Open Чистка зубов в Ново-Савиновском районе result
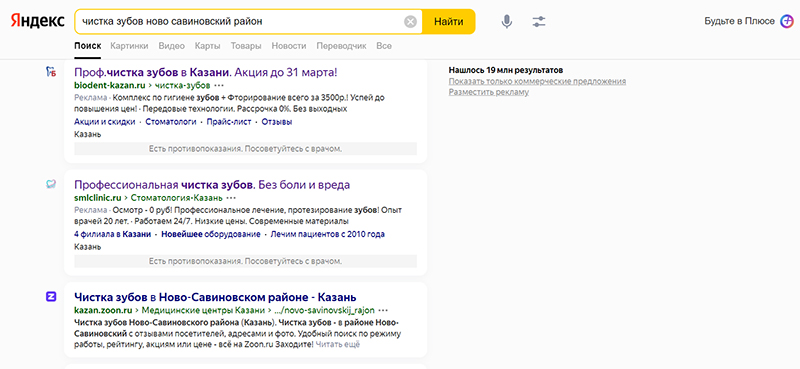The height and width of the screenshot is (369, 800). click(215, 297)
